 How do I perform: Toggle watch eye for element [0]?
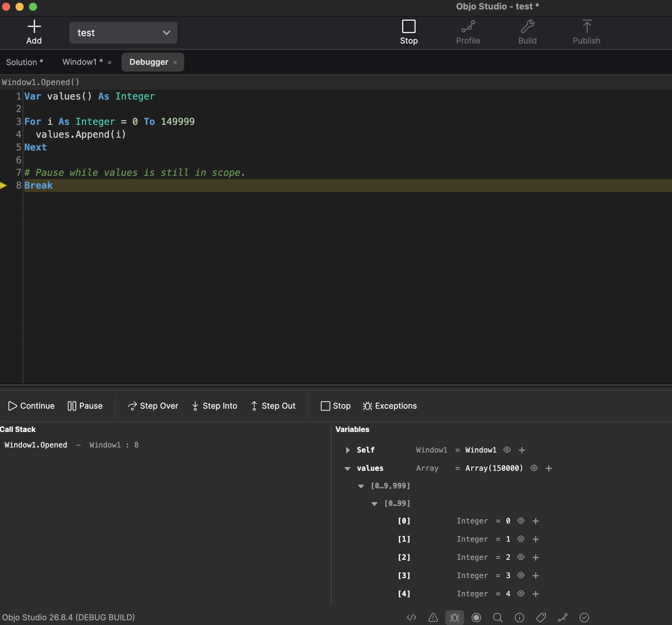coord(521,521)
